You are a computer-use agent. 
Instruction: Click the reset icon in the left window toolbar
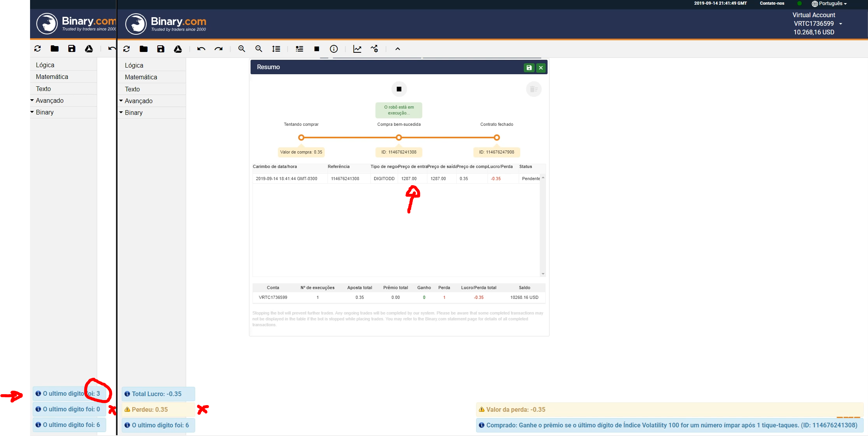[x=37, y=48]
